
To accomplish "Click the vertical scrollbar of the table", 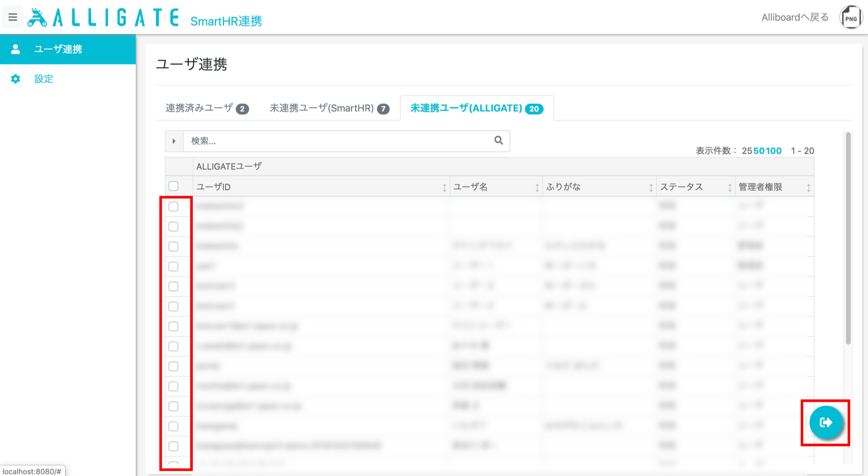I will coord(848,238).
